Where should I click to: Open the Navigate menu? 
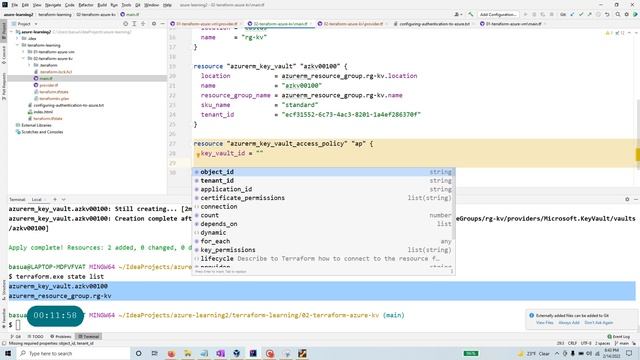coord(53,5)
